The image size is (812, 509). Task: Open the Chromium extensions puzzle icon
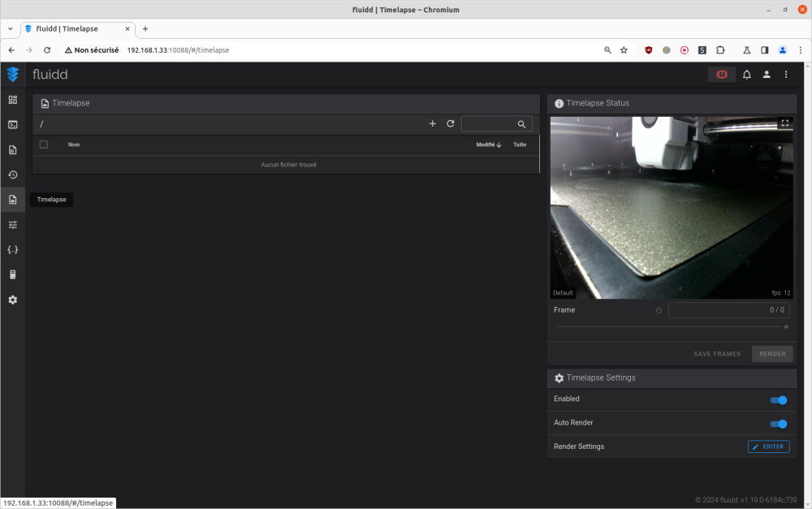(720, 50)
